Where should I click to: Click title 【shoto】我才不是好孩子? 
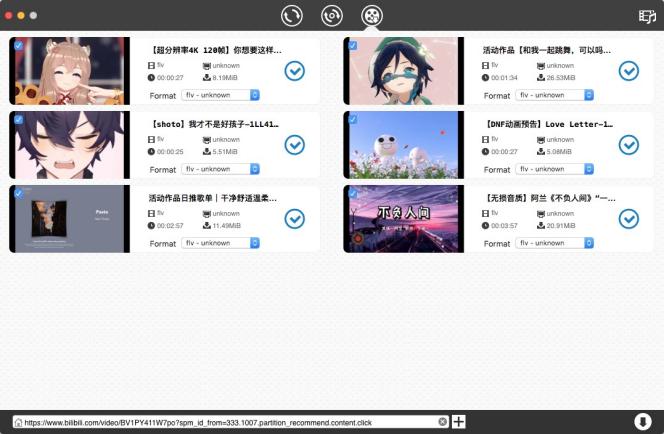pos(215,124)
